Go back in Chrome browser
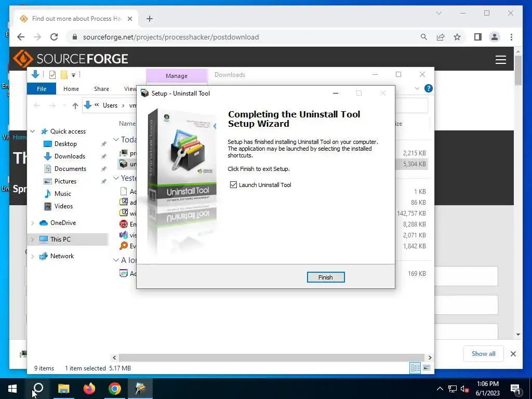 click(x=21, y=37)
